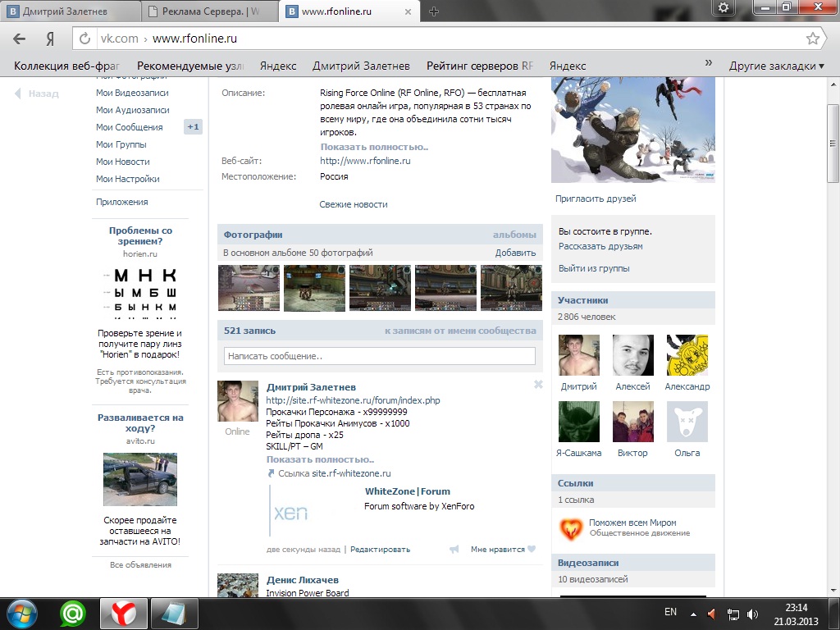This screenshot has width=840, height=630.
Task: Close the www.rfonline.ru tab
Action: [x=408, y=11]
